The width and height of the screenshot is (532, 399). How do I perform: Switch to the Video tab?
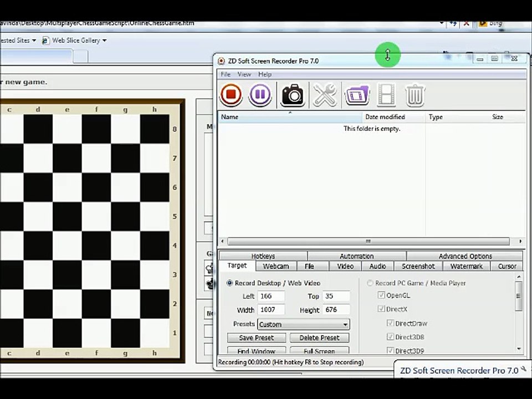point(345,267)
